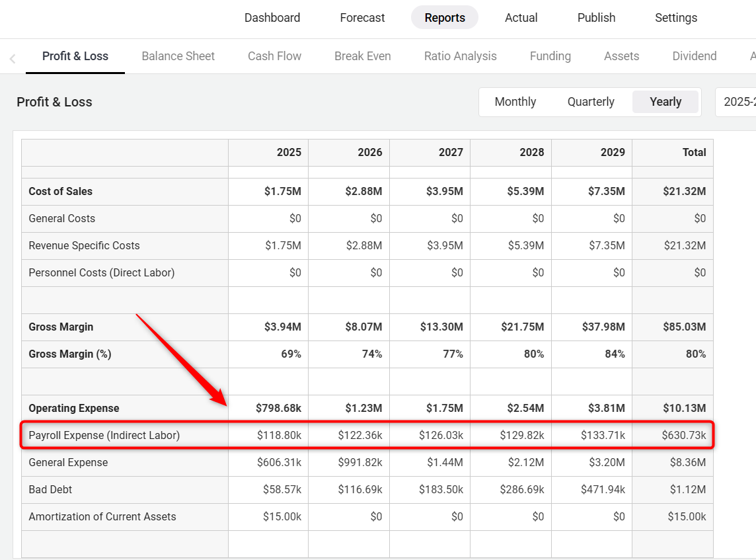The image size is (756, 560).
Task: Open the Assets tab
Action: coord(621,56)
